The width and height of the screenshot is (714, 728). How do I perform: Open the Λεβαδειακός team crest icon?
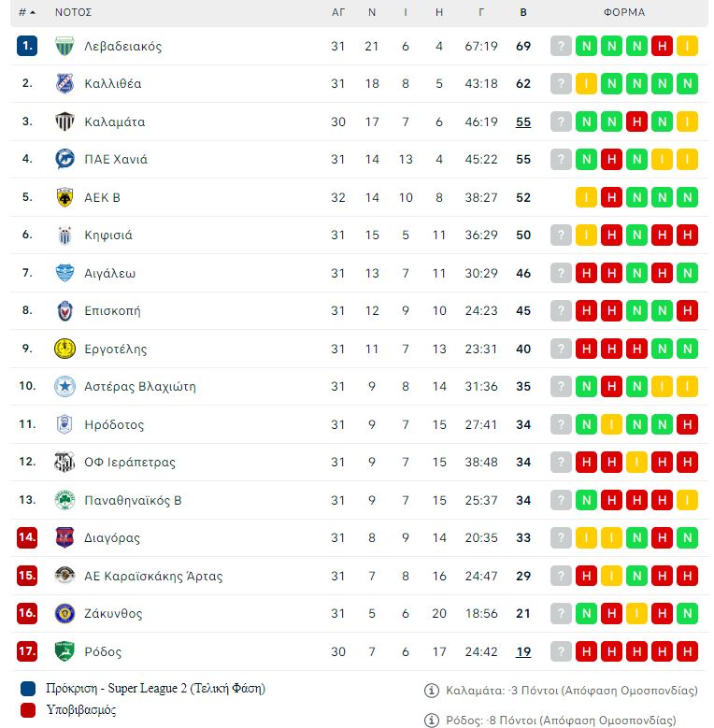[x=64, y=46]
